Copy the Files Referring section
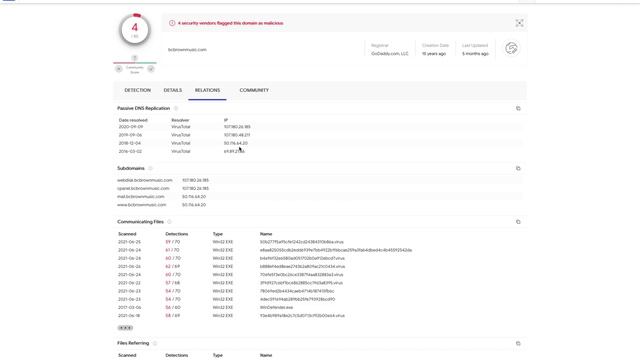 click(x=518, y=344)
